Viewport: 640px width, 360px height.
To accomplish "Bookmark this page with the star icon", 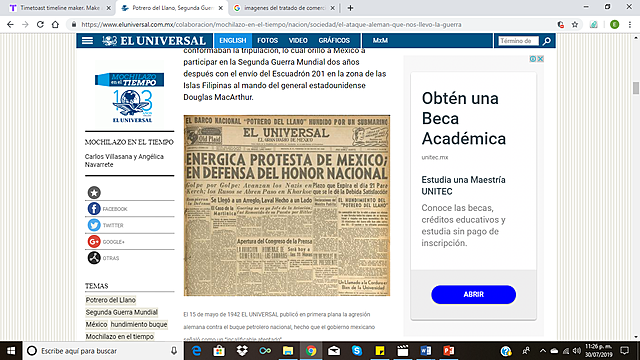I will (575, 24).
